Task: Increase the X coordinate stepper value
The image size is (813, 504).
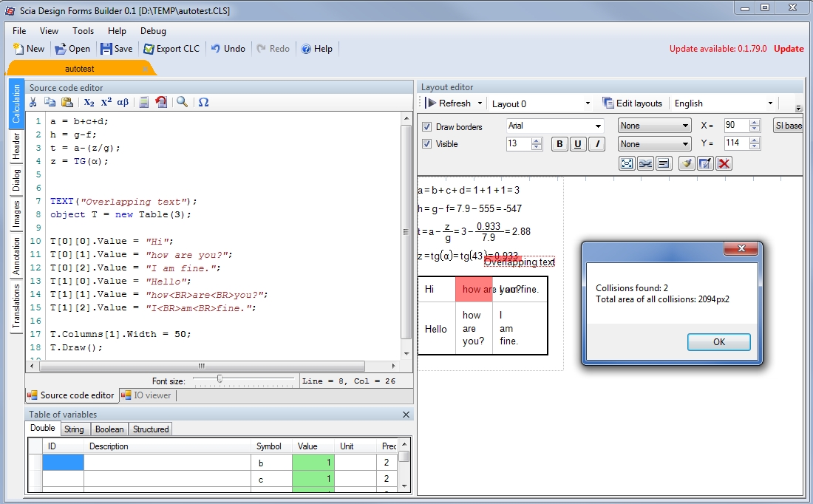Action: pyautogui.click(x=755, y=123)
